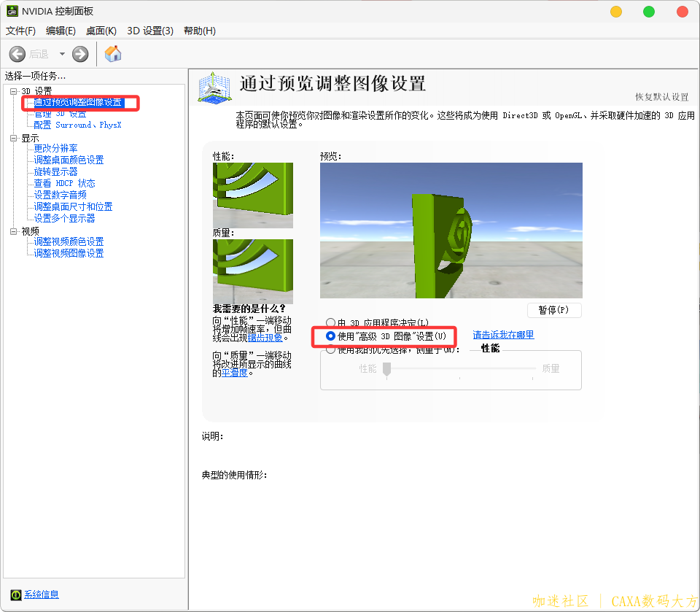Collapse the 3D 设置 tree node
This screenshot has height=612, width=700.
pyautogui.click(x=13, y=92)
